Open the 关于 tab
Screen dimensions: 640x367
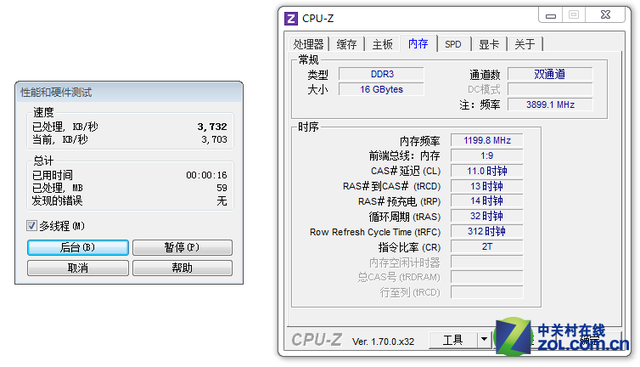pos(524,44)
